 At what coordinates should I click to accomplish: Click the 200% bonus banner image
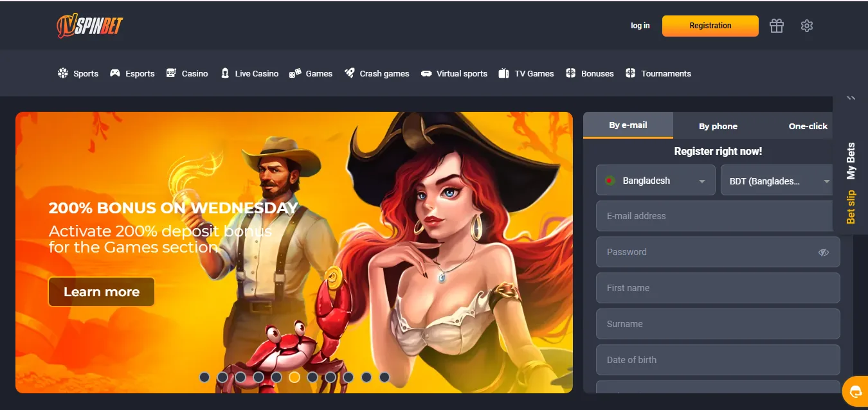click(294, 253)
